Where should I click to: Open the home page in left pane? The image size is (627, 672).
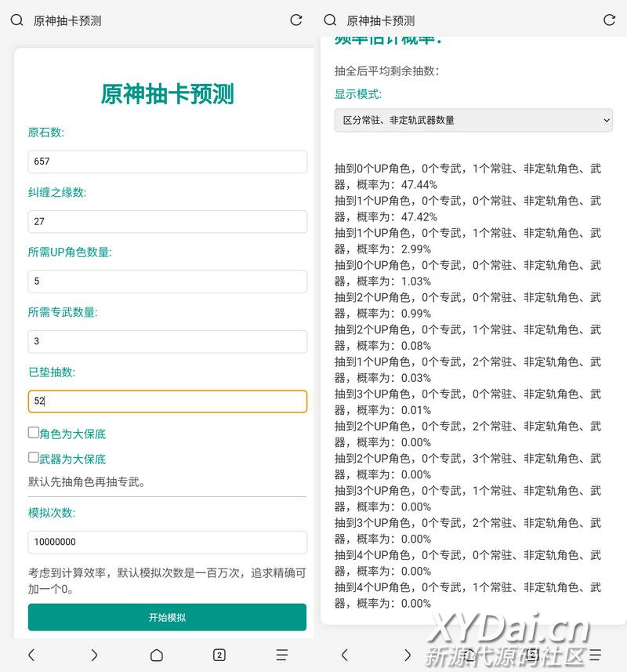[x=157, y=655]
